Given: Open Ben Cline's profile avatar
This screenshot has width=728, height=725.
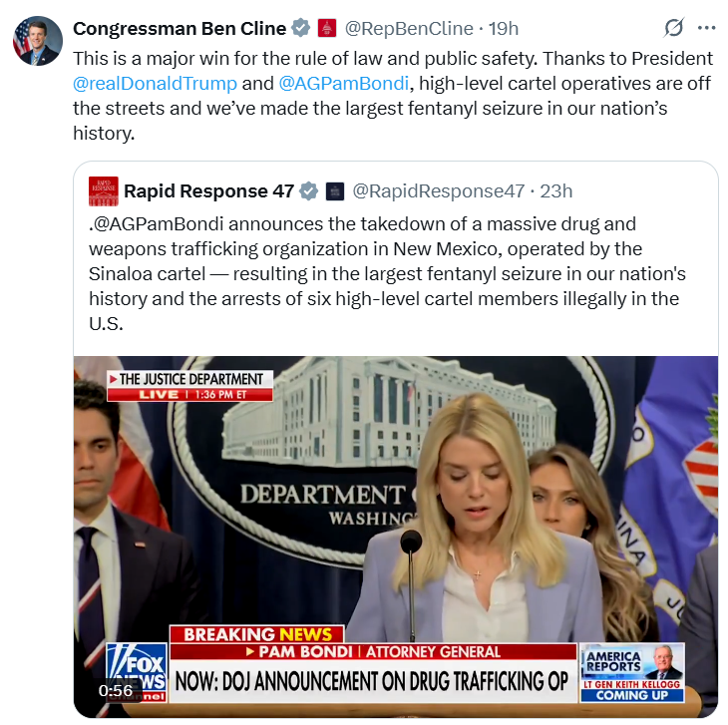Looking at the screenshot, I should tap(38, 41).
